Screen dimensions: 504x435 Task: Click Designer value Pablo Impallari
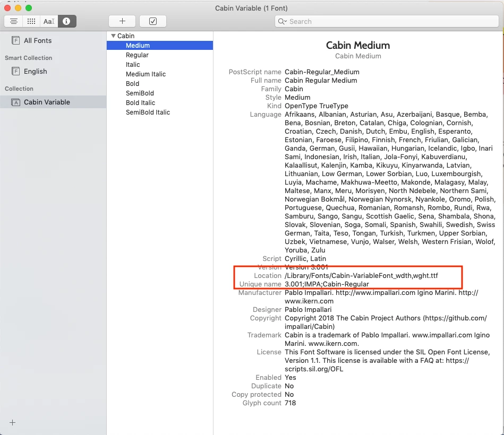point(308,309)
